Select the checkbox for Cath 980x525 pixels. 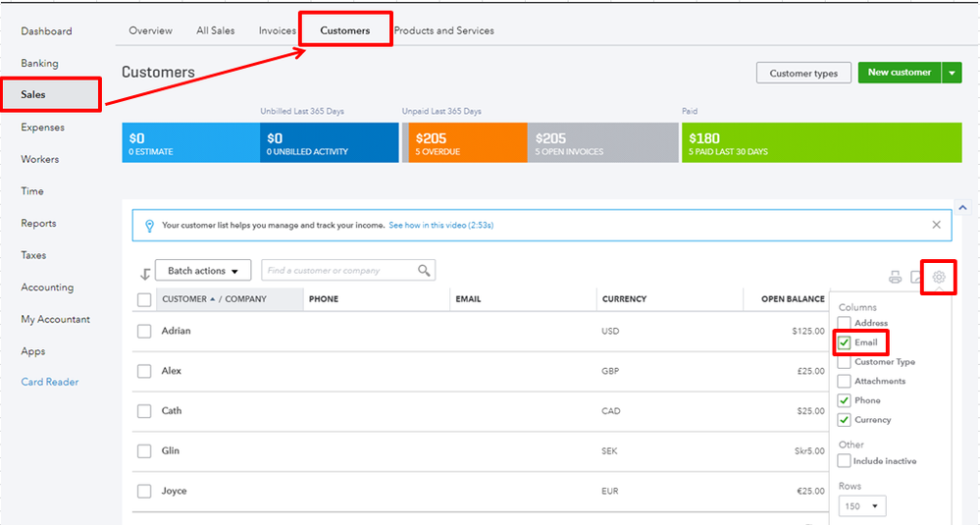[144, 410]
